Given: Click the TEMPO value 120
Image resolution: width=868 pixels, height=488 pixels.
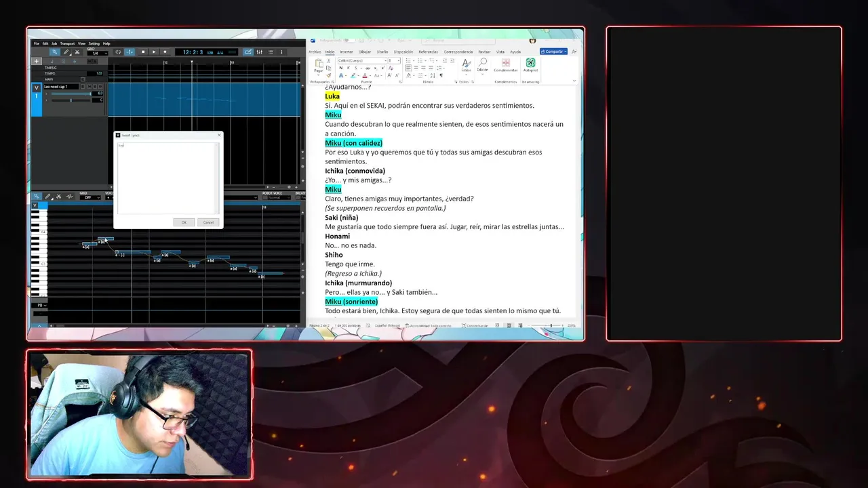Looking at the screenshot, I should 95,73.
